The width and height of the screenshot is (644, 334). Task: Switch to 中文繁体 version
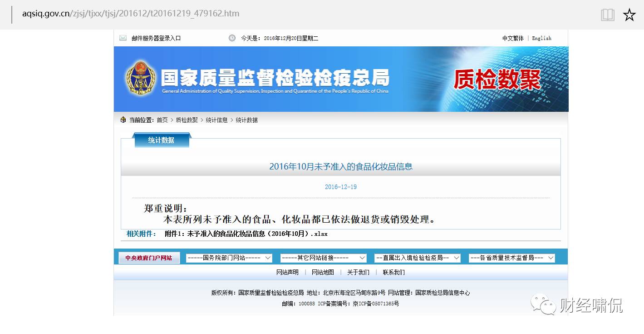[513, 38]
